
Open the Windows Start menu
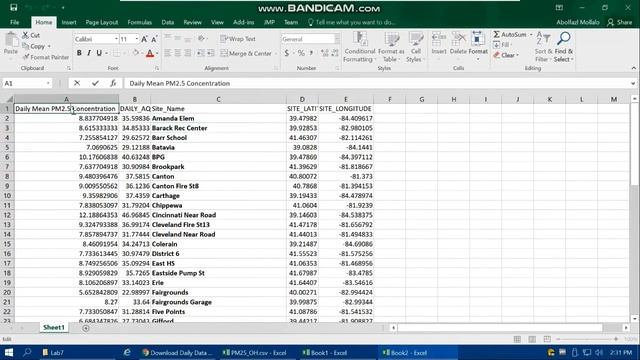9,353
